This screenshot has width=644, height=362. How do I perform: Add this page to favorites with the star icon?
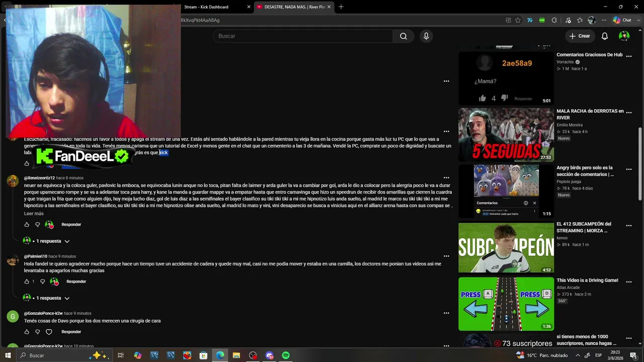518,20
